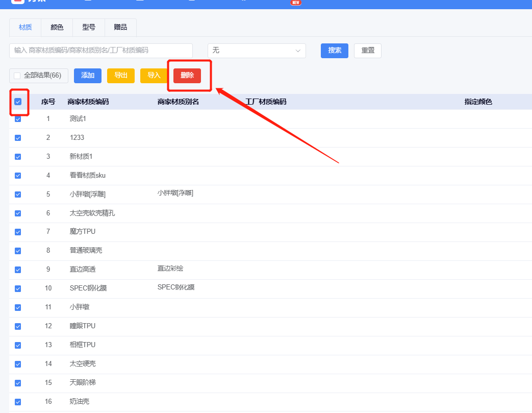This screenshot has width=532, height=413.
Task: Click the 看看材质sku material name
Action: pos(87,175)
